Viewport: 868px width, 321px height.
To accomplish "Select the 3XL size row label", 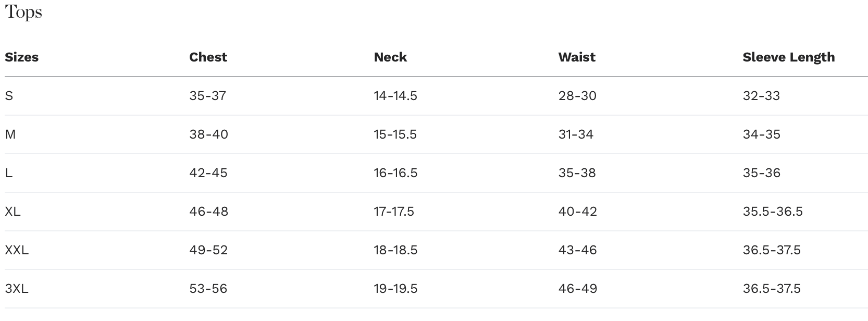I will tap(17, 289).
